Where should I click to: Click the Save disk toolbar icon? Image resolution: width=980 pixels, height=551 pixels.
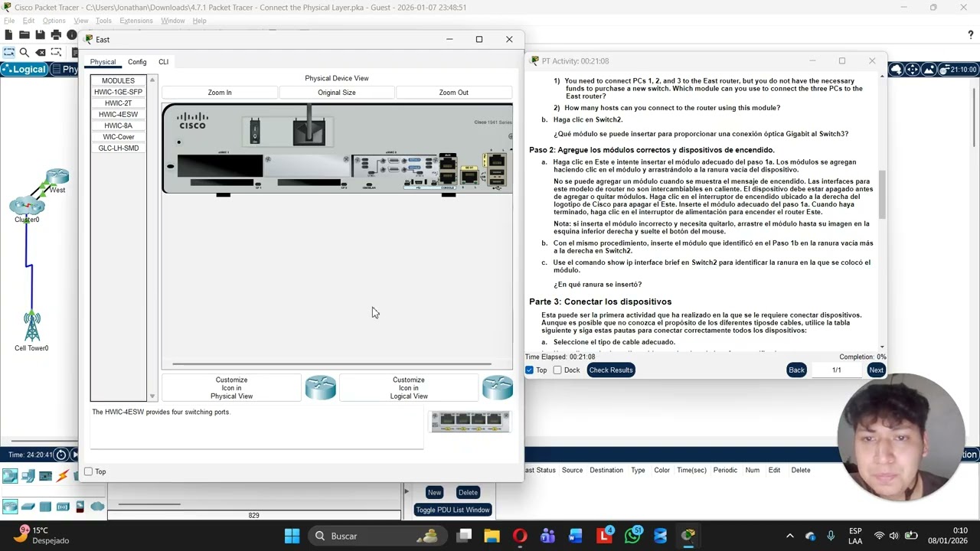pos(40,34)
